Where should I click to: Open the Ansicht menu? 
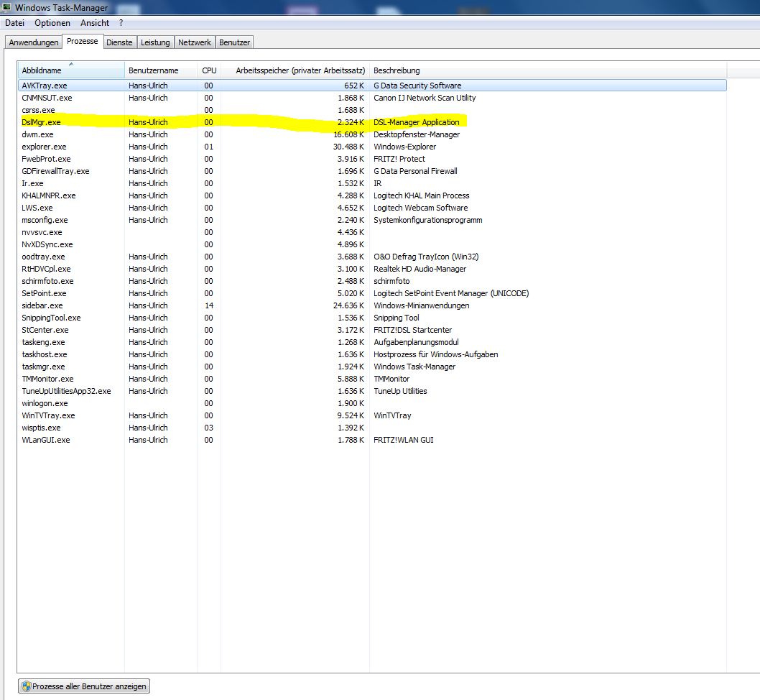[x=95, y=23]
